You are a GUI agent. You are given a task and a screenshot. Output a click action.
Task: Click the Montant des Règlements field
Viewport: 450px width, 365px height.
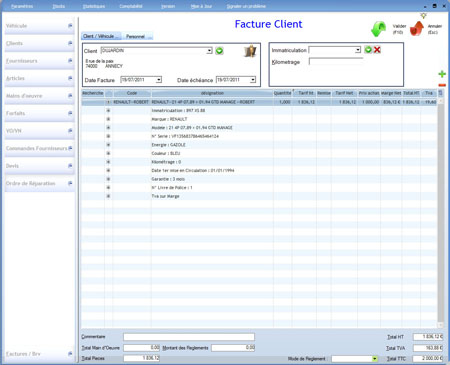pyautogui.click(x=233, y=348)
